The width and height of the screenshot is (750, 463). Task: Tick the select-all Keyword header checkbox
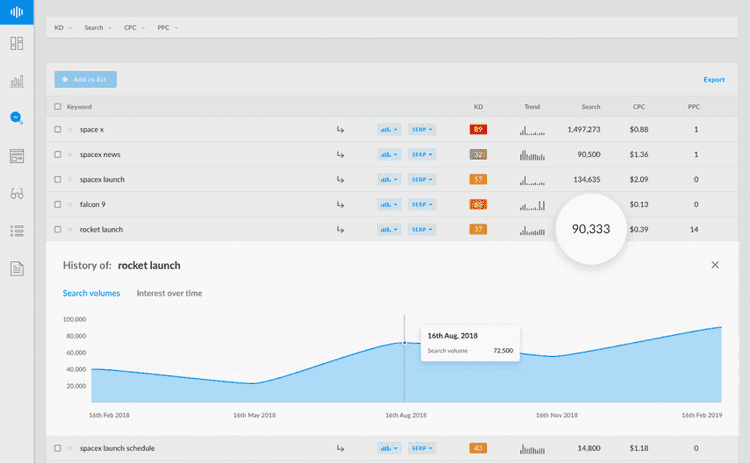[58, 106]
